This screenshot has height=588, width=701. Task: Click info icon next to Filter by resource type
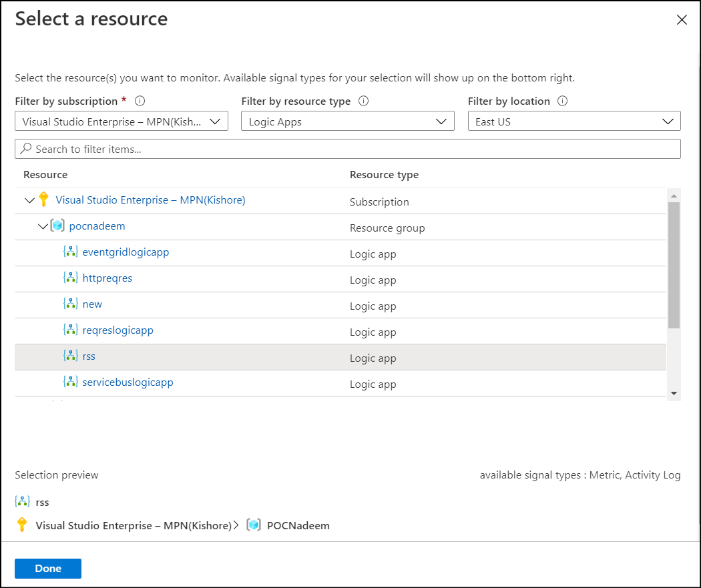click(363, 101)
